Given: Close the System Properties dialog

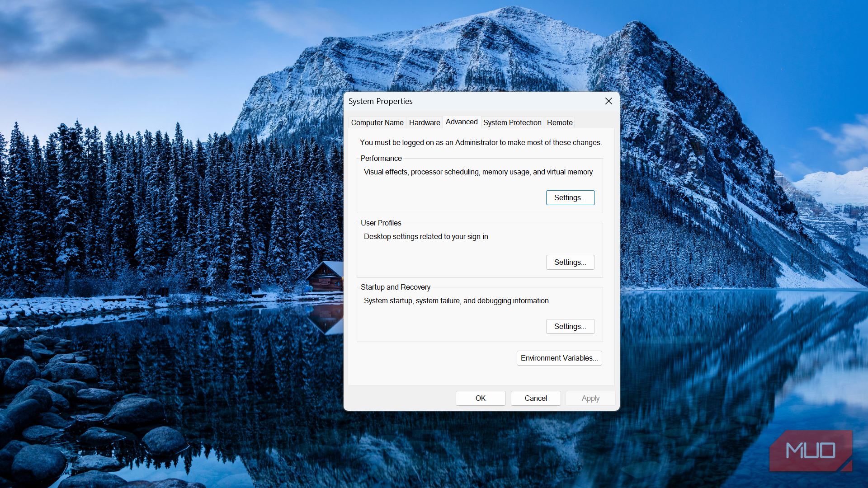Looking at the screenshot, I should 609,101.
